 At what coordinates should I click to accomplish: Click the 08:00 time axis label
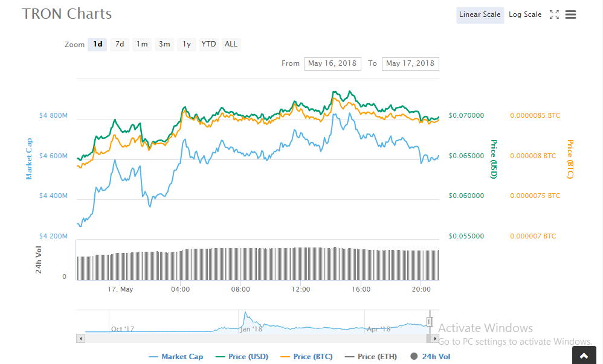coord(240,289)
